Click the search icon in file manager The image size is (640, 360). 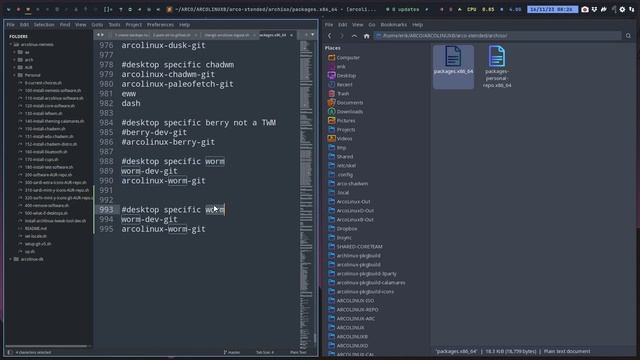coord(628,36)
